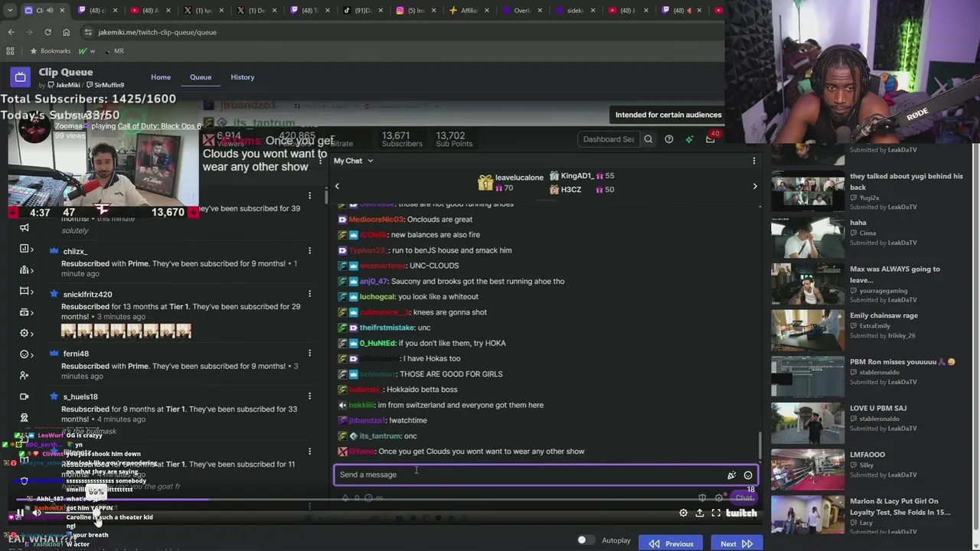
Task: Open the SirMuffin9 Twitch link
Action: pyautogui.click(x=106, y=85)
